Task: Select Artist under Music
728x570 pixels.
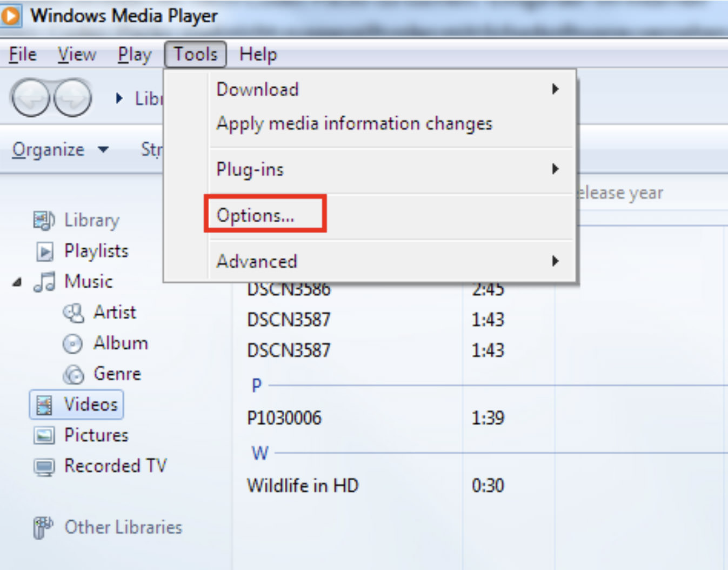Action: (115, 313)
